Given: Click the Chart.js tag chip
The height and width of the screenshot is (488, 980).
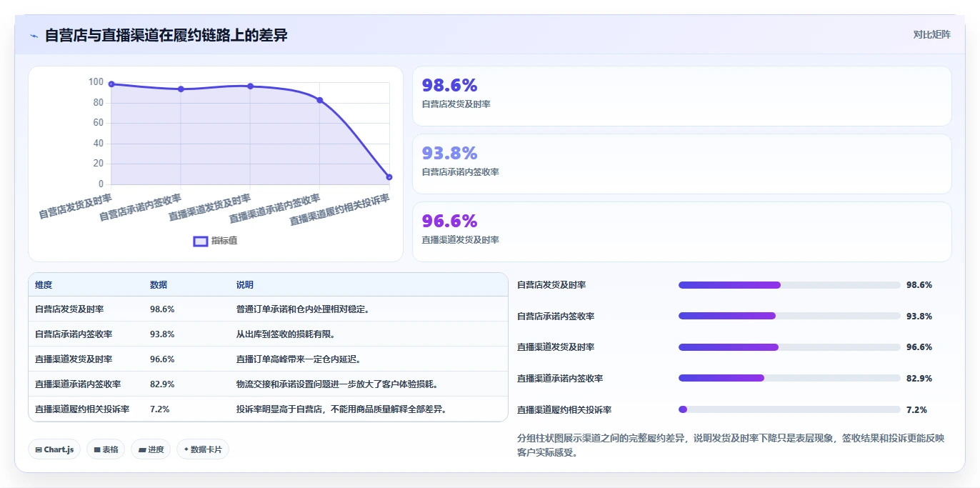Looking at the screenshot, I should (x=54, y=449).
